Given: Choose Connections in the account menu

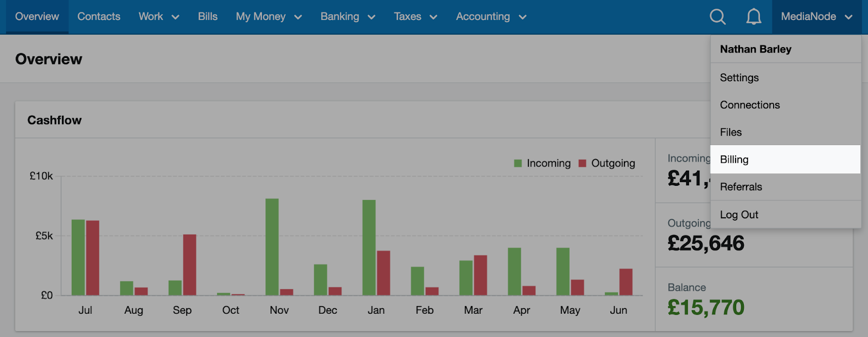Looking at the screenshot, I should coord(750,105).
